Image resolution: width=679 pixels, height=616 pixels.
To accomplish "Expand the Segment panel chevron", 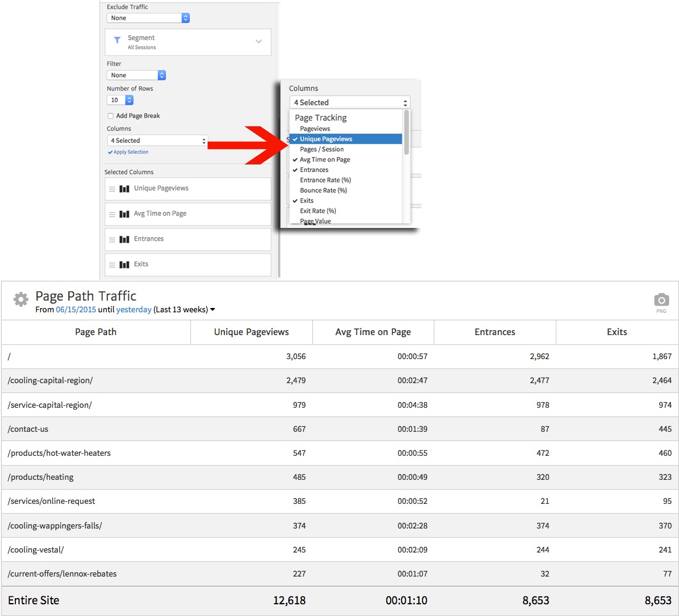I will [x=259, y=41].
